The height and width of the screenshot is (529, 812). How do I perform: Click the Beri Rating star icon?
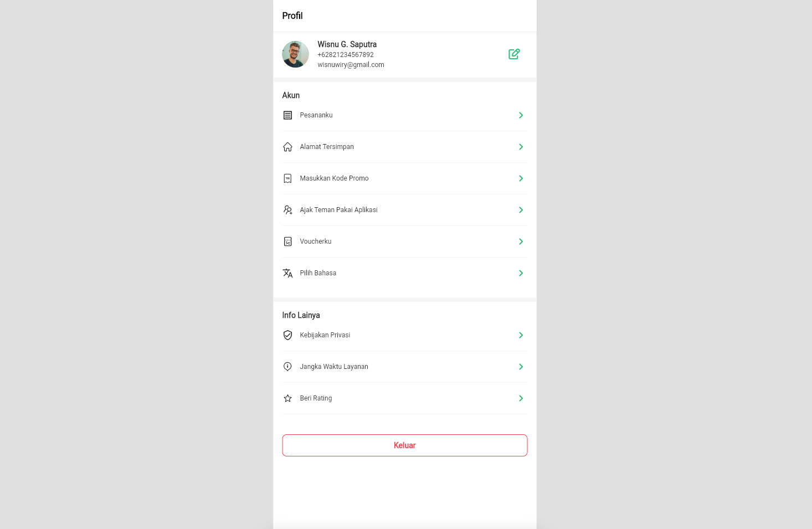point(287,398)
